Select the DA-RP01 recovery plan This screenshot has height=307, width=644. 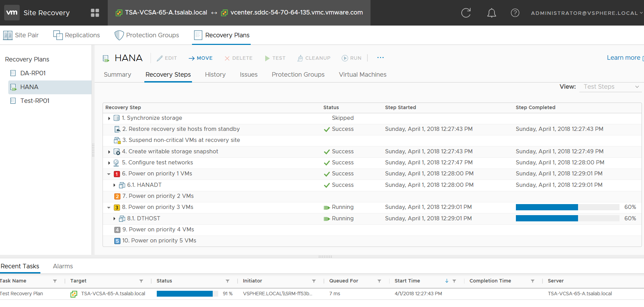33,73
